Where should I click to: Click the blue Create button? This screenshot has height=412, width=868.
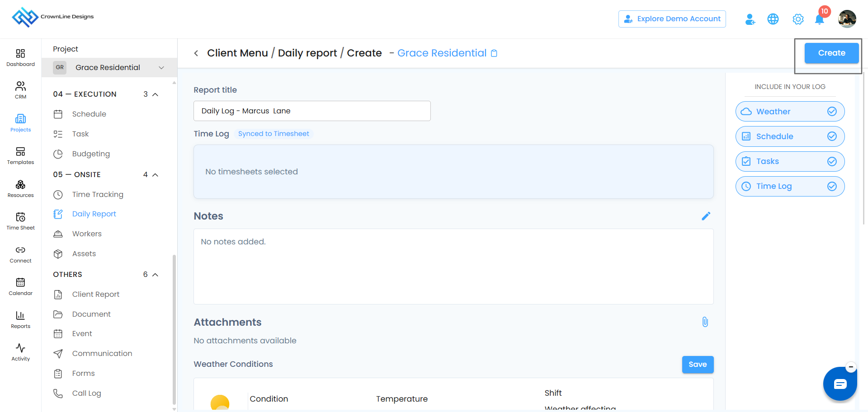(x=831, y=53)
